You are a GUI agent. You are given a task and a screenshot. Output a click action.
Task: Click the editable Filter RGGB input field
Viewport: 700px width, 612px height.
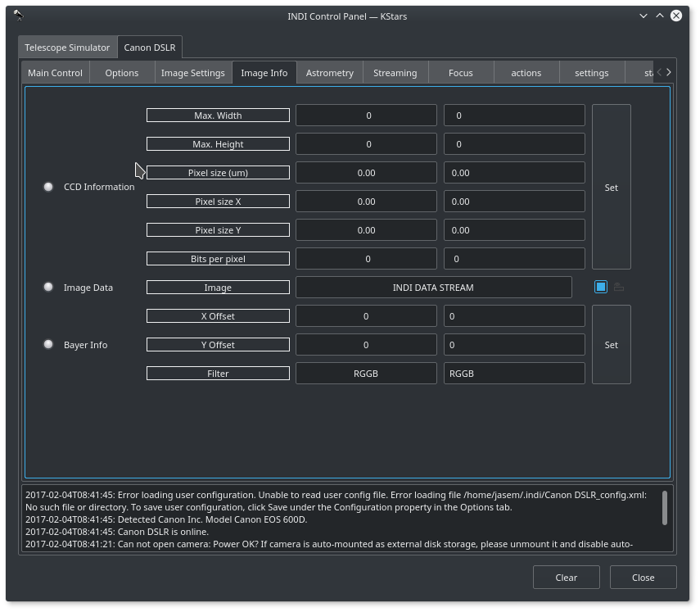[513, 374]
